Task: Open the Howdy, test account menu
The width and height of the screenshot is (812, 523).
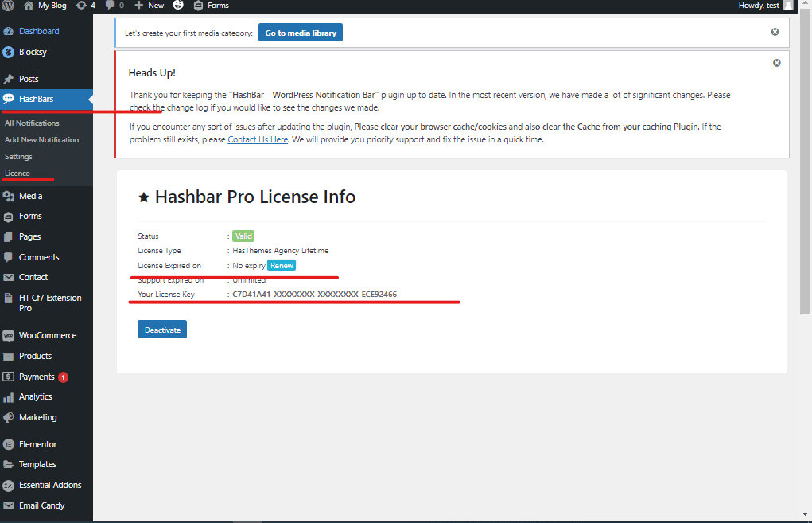Action: pos(765,6)
